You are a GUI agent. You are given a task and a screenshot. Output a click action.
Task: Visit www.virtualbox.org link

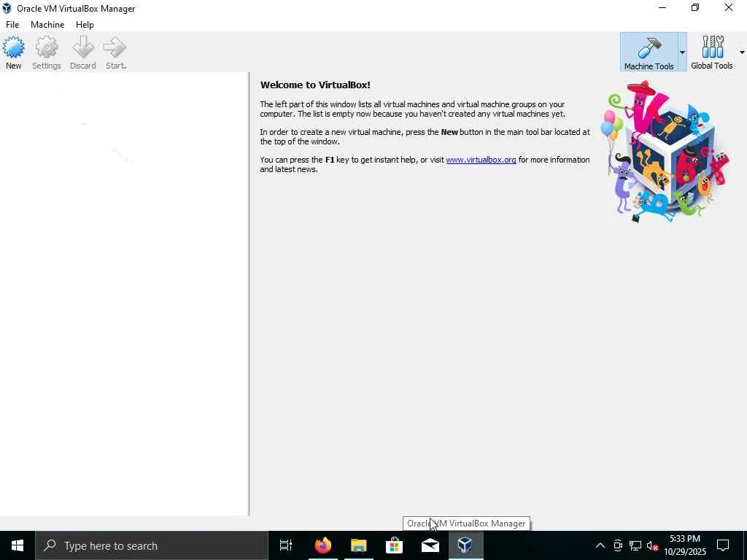point(481,160)
